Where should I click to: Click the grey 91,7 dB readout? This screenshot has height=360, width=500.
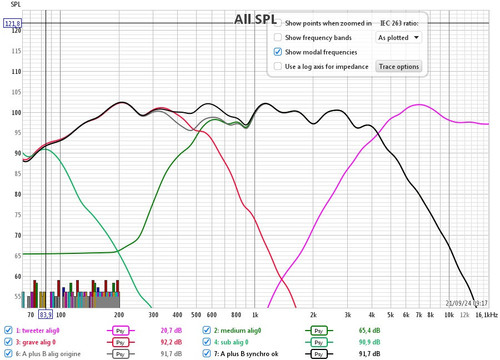pyautogui.click(x=171, y=354)
